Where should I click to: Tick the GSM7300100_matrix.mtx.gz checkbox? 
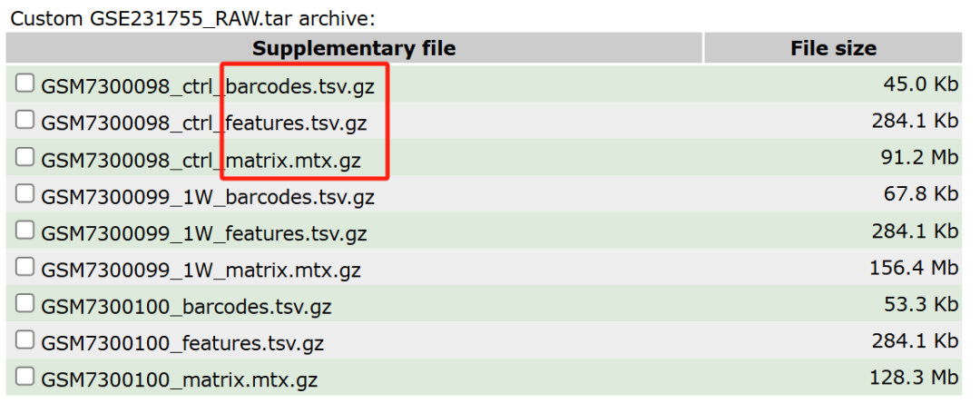point(24,376)
